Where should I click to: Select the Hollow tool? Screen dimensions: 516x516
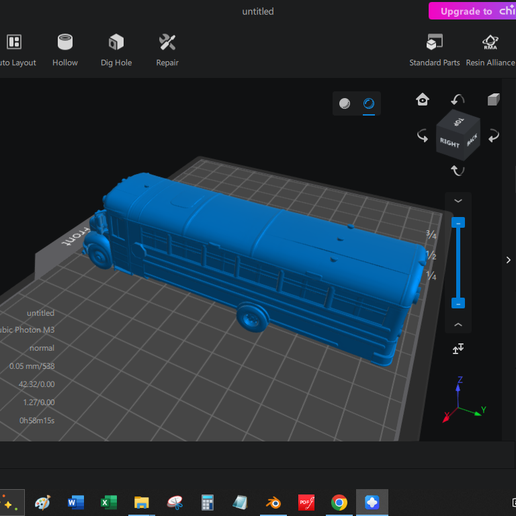tap(65, 49)
